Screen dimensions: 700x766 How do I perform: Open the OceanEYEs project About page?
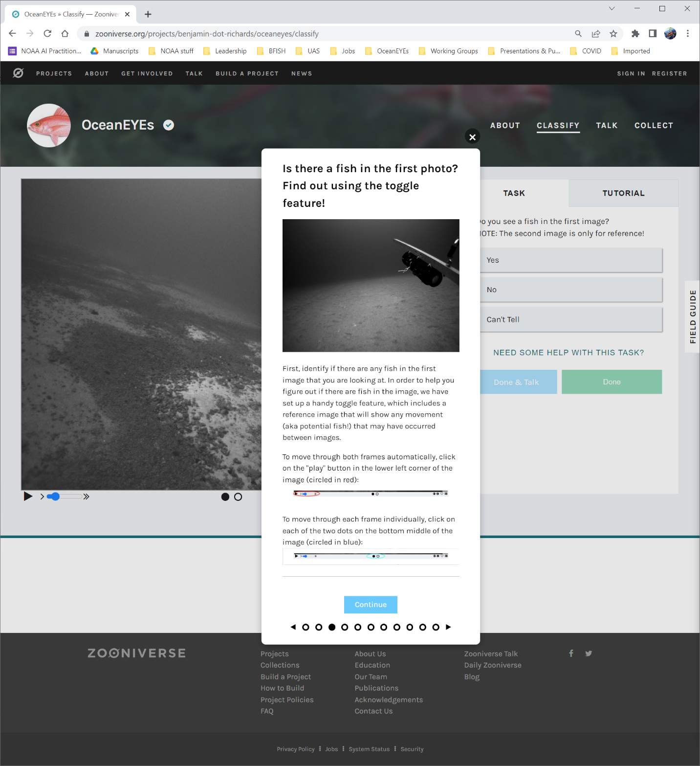(x=505, y=126)
